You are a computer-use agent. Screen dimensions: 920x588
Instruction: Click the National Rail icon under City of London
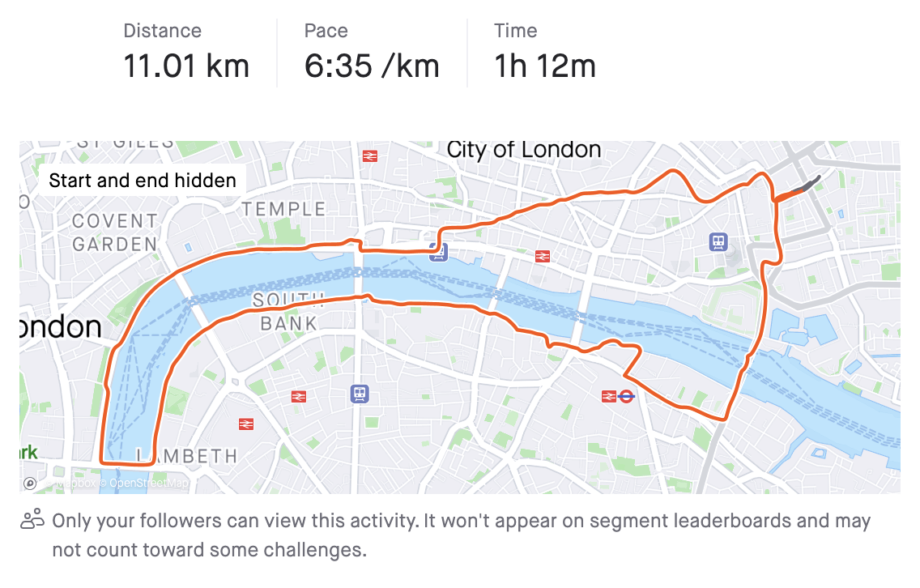[x=543, y=256]
